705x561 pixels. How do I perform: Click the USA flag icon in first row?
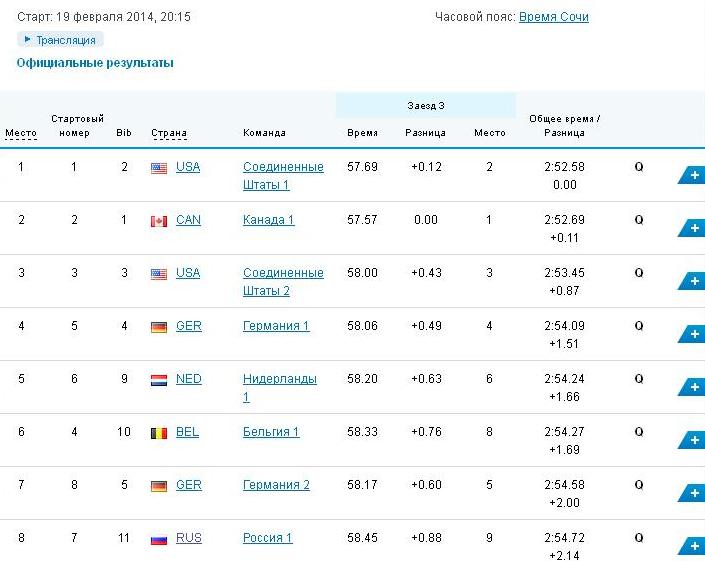pos(159,168)
